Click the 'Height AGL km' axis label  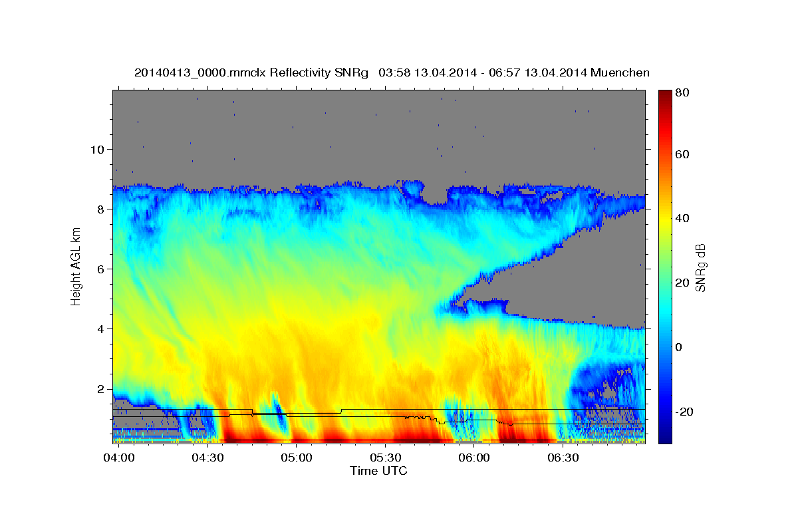click(x=76, y=267)
